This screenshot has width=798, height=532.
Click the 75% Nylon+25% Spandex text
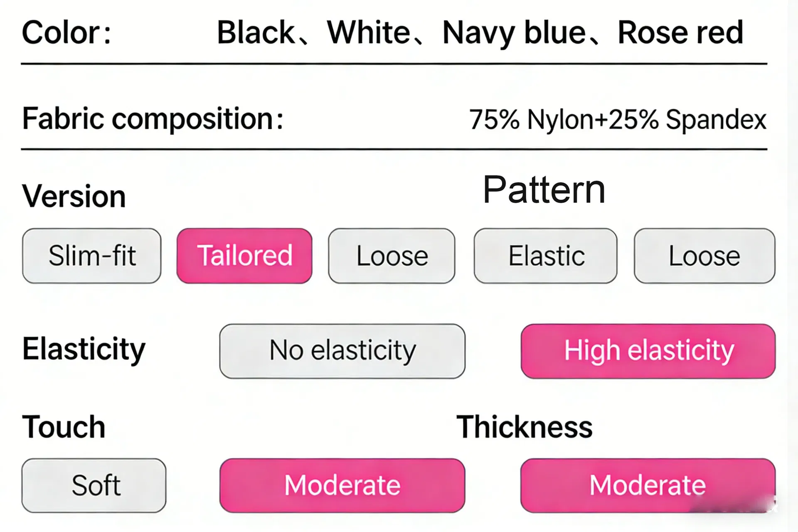pos(618,120)
